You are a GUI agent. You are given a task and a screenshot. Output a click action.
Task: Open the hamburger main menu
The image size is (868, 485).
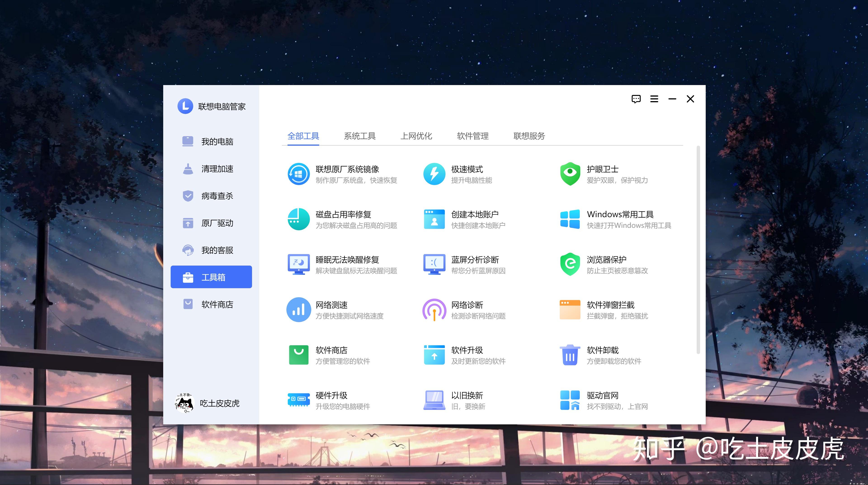[654, 99]
